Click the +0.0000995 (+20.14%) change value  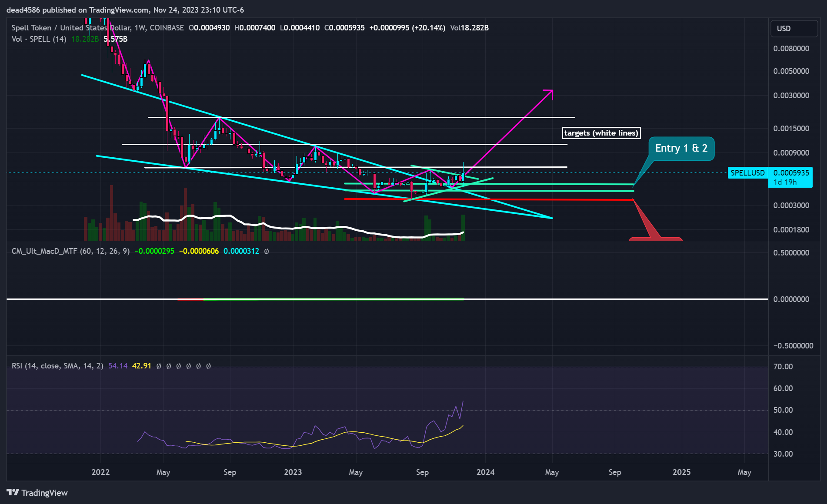point(407,28)
